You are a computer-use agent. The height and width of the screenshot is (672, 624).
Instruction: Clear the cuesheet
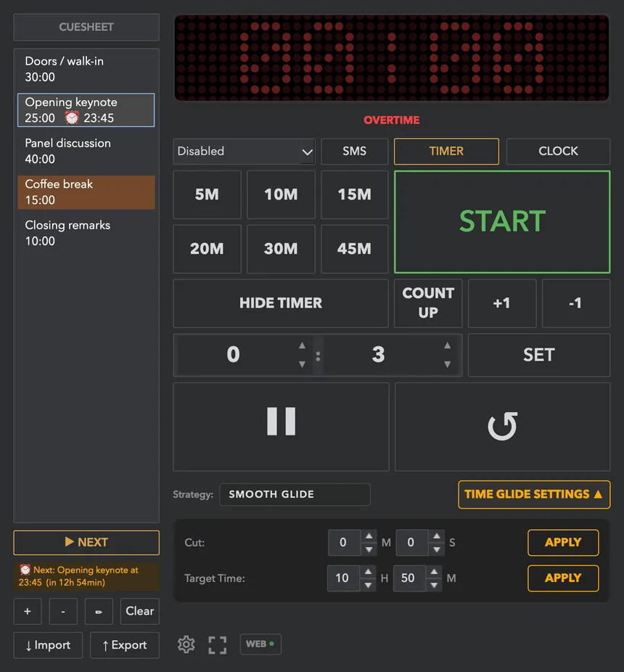pos(140,612)
